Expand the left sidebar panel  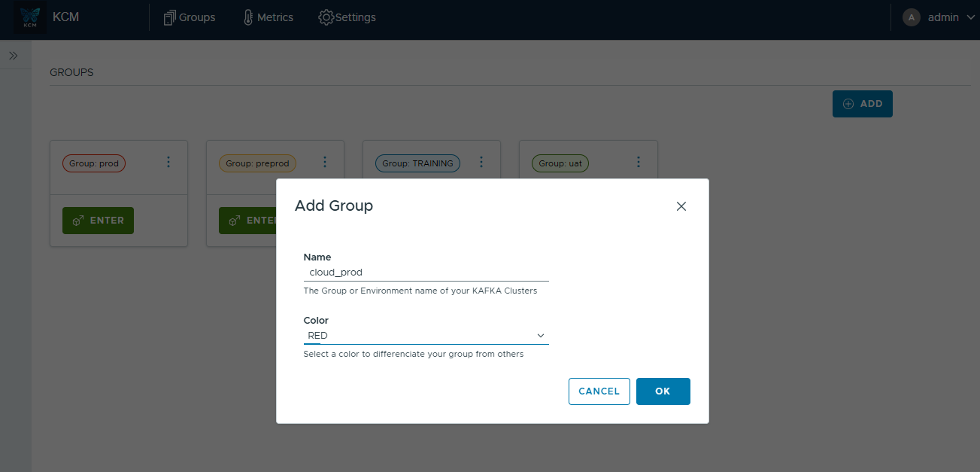tap(14, 56)
